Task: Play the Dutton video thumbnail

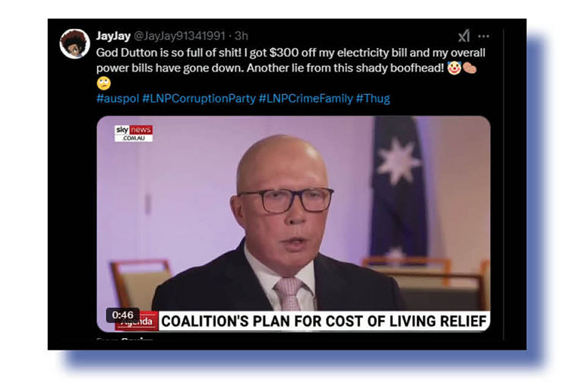Action: click(293, 224)
